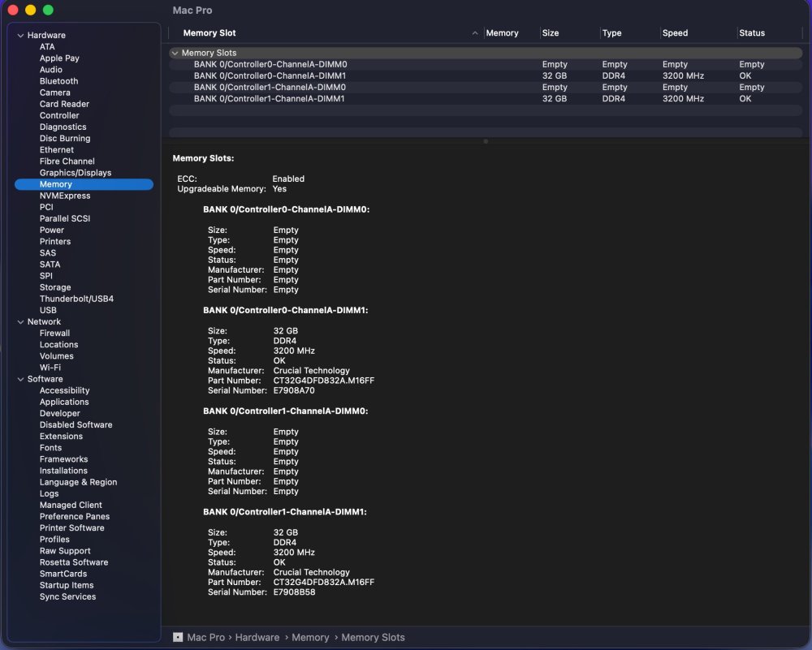Open Startup Items in the sidebar
Image resolution: width=812 pixels, height=650 pixels.
[x=67, y=585]
